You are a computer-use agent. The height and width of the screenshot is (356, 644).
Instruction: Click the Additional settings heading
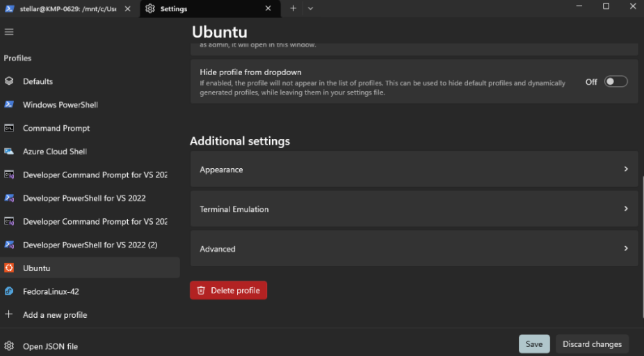pyautogui.click(x=240, y=141)
